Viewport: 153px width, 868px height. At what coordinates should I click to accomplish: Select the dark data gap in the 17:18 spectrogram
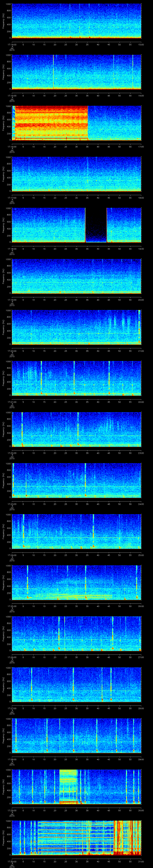click(x=96, y=225)
